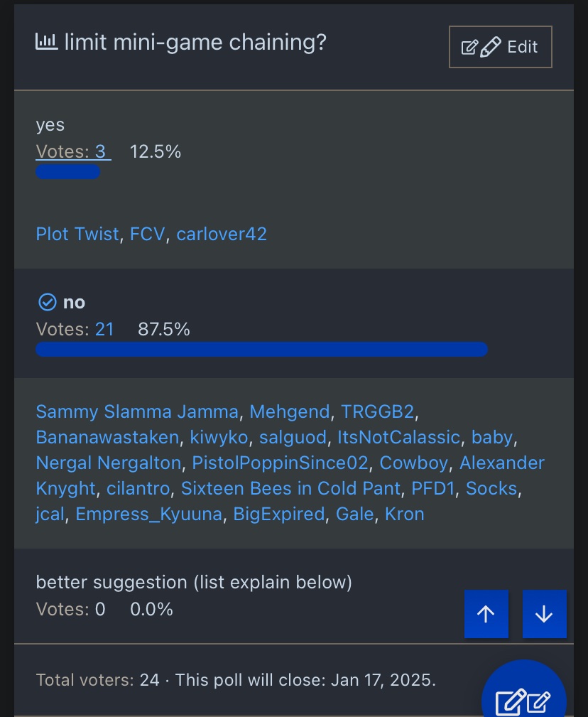
Task: Go to Empress_Kyuuna's profile
Action: point(148,514)
